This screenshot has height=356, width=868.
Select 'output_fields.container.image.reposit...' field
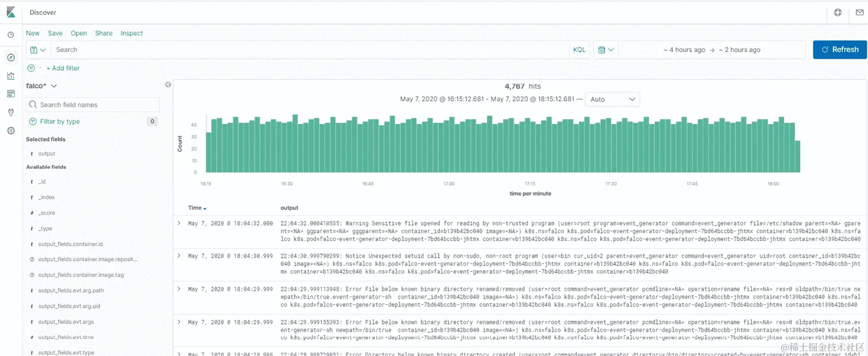(88, 259)
